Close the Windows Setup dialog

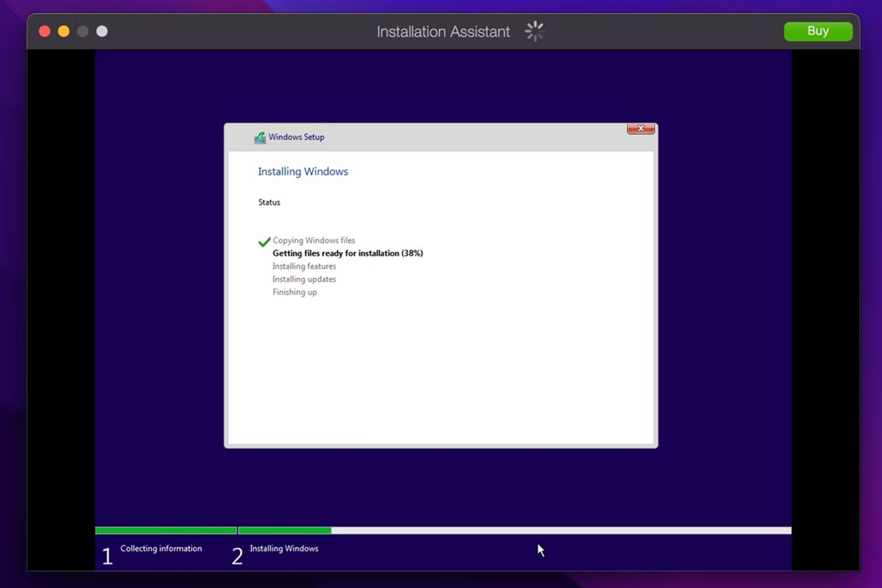click(x=641, y=129)
